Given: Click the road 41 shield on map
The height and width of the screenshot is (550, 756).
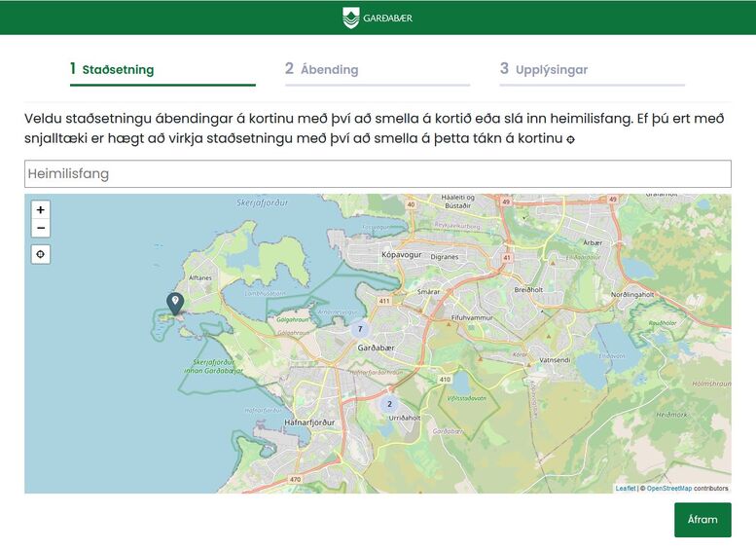Looking at the screenshot, I should [x=507, y=258].
